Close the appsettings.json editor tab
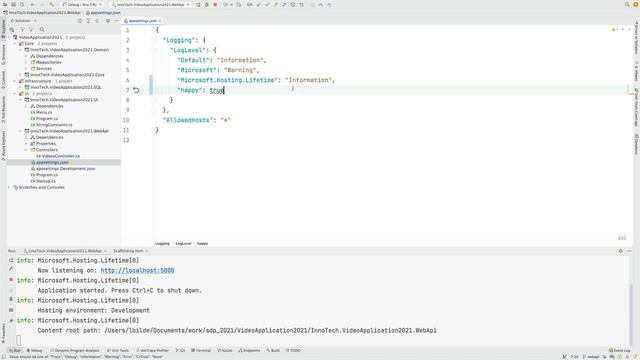Image resolution: width=640 pixels, height=360 pixels. [x=160, y=21]
